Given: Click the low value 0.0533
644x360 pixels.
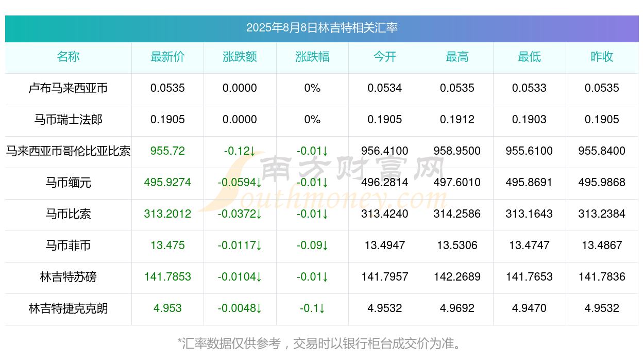Looking at the screenshot, I should coord(529,88).
